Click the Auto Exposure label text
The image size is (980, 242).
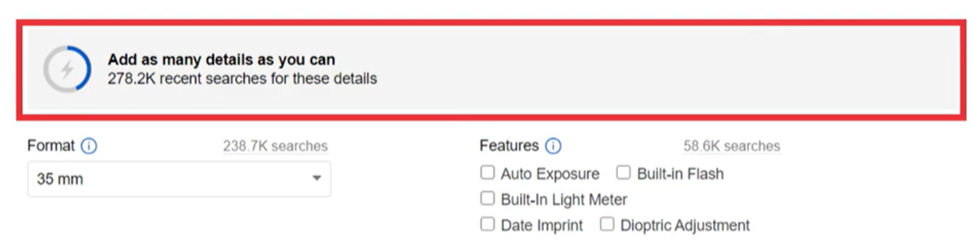[x=550, y=174]
